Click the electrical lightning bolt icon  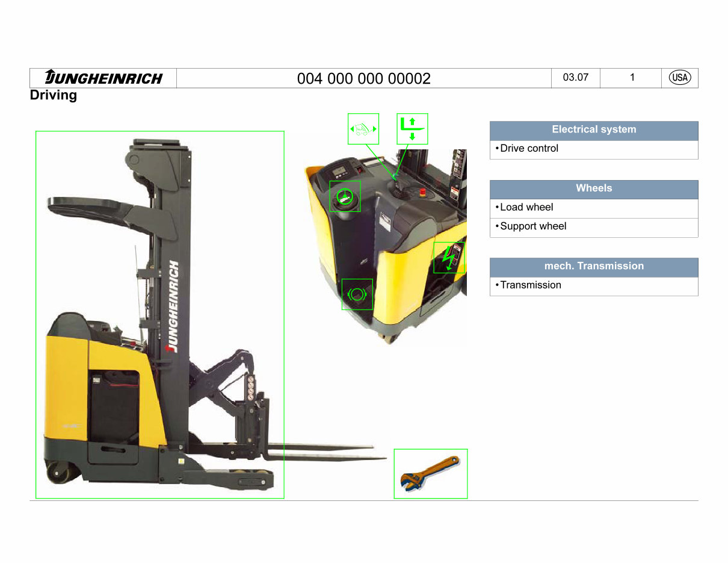click(448, 256)
